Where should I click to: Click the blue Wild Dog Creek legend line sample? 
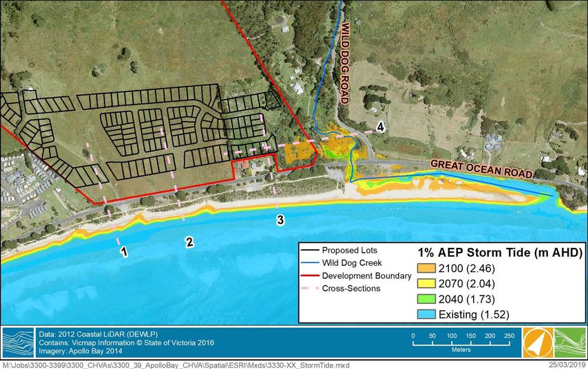(x=310, y=263)
